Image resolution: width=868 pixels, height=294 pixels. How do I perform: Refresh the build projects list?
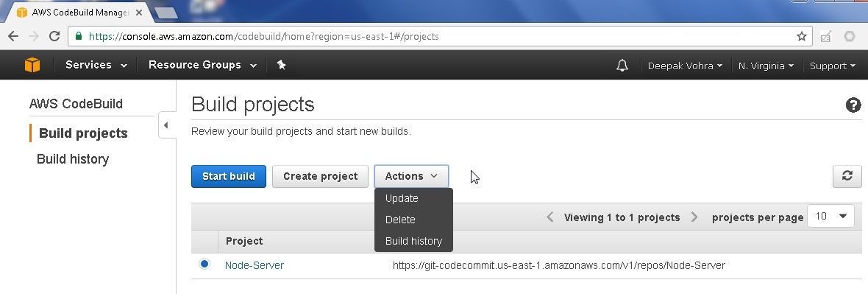(x=847, y=176)
